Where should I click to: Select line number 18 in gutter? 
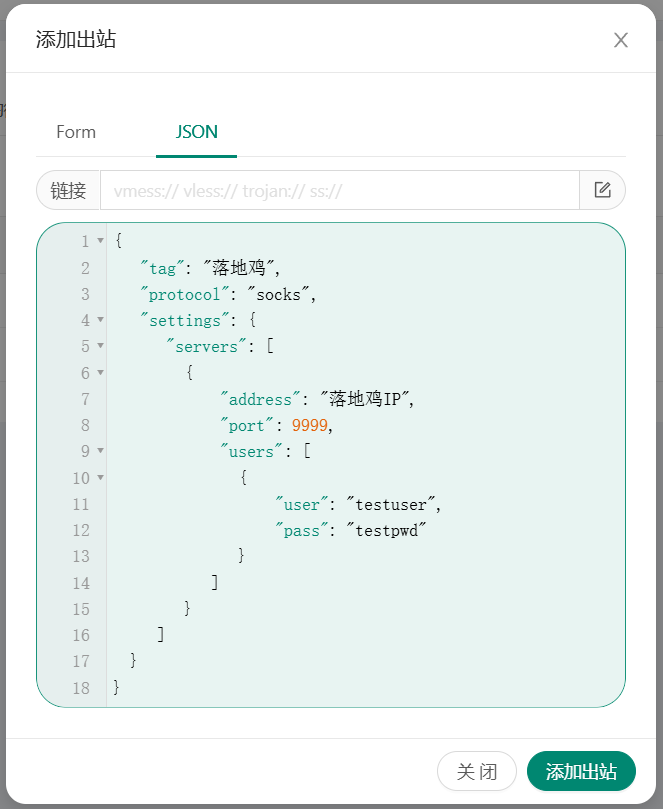(81, 687)
